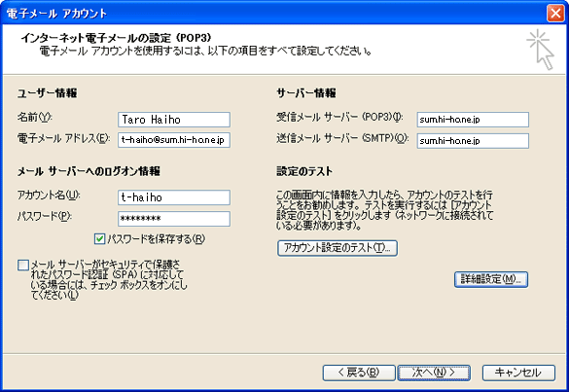The width and height of the screenshot is (569, 392).
Task: Click the 名前(Y) label text
Action: pos(35,118)
